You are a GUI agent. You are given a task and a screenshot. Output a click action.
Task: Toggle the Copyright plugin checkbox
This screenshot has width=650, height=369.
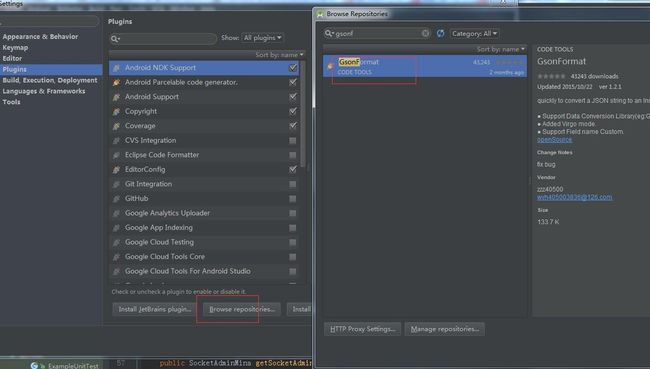[x=293, y=111]
